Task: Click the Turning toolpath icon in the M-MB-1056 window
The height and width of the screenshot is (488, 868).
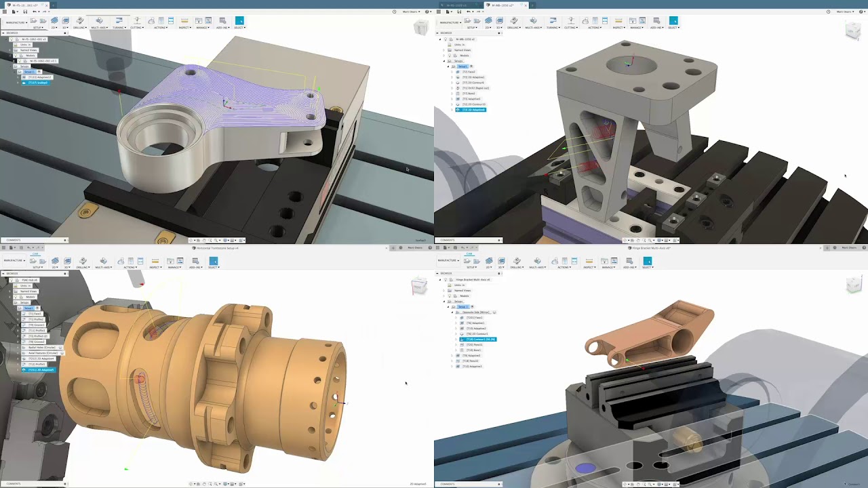Action: [x=553, y=21]
